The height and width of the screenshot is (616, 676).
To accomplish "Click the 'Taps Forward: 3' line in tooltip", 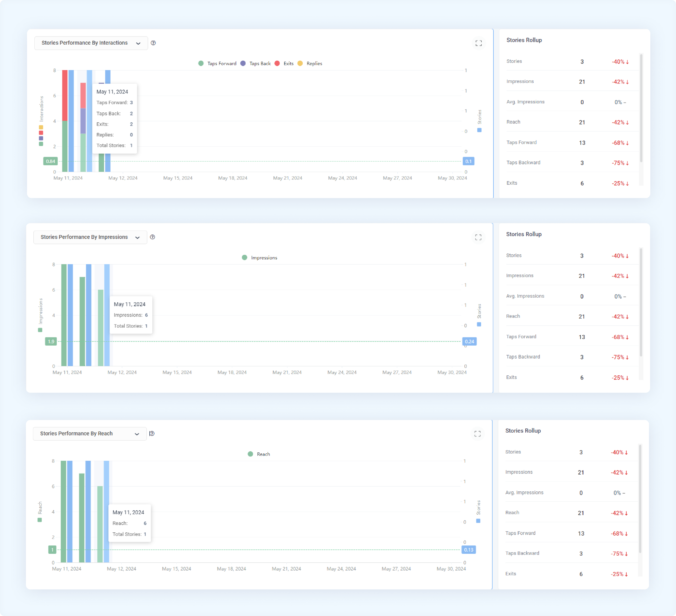I will tap(115, 103).
